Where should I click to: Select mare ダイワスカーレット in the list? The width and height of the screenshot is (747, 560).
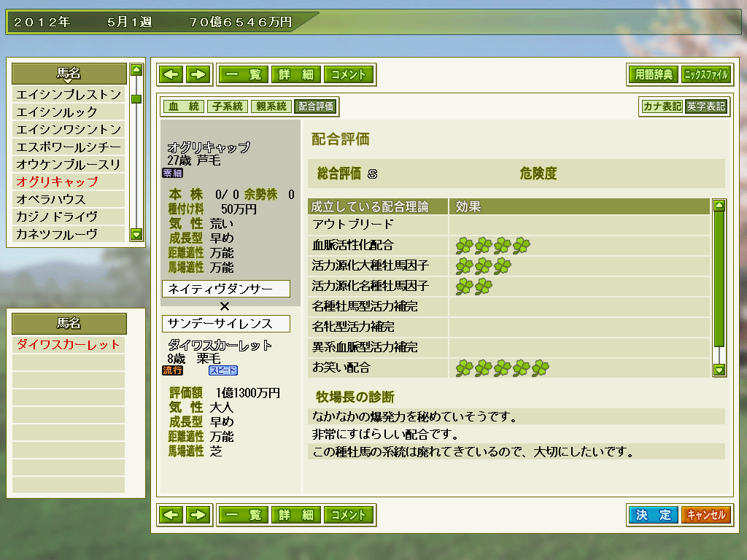(x=69, y=344)
